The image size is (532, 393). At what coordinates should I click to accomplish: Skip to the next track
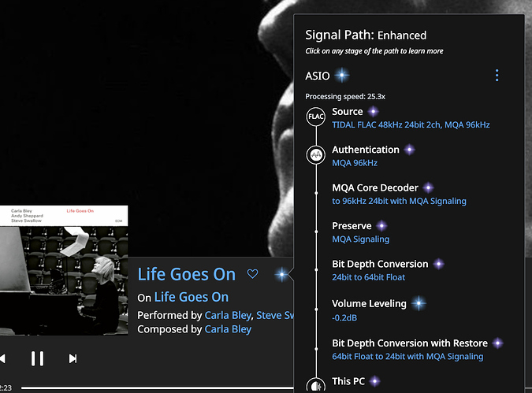click(73, 359)
